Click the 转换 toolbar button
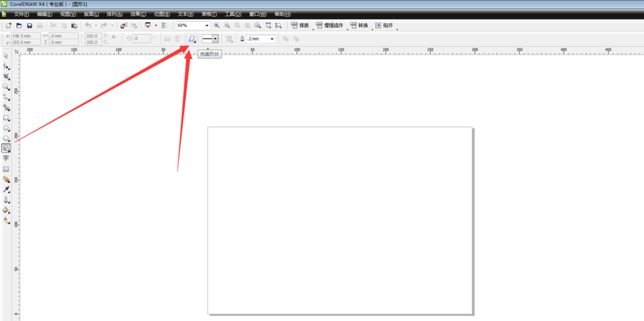This screenshot has height=321, width=644. 359,26
